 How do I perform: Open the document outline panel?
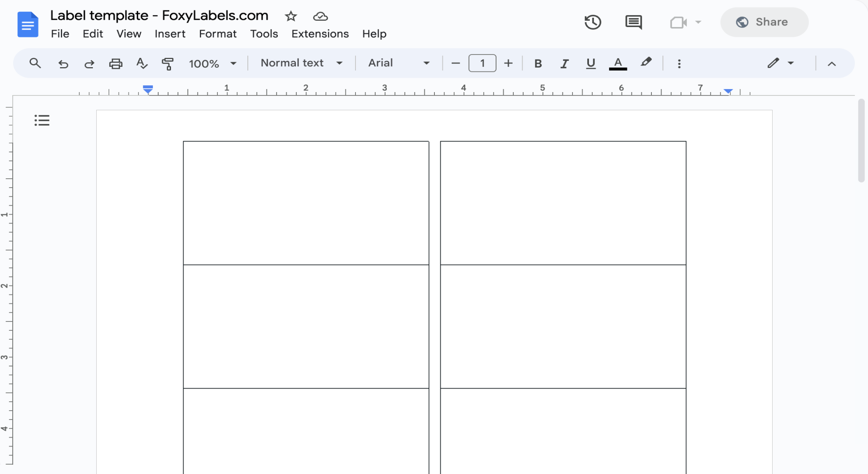tap(41, 120)
